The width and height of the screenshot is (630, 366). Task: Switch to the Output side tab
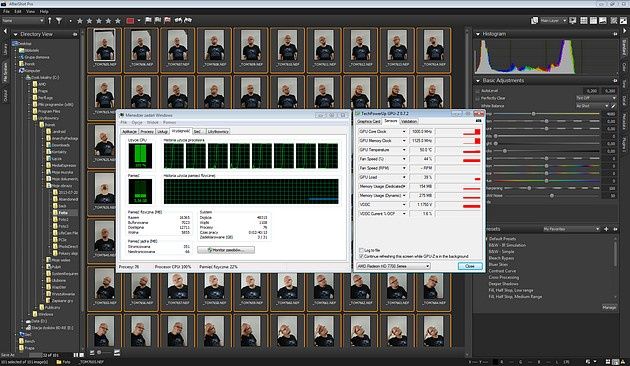5,95
